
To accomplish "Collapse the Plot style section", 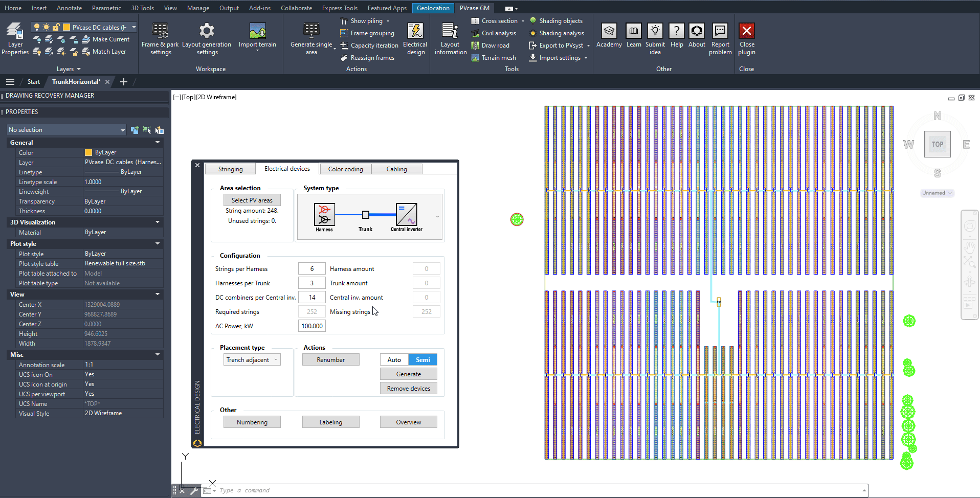I will click(x=158, y=244).
